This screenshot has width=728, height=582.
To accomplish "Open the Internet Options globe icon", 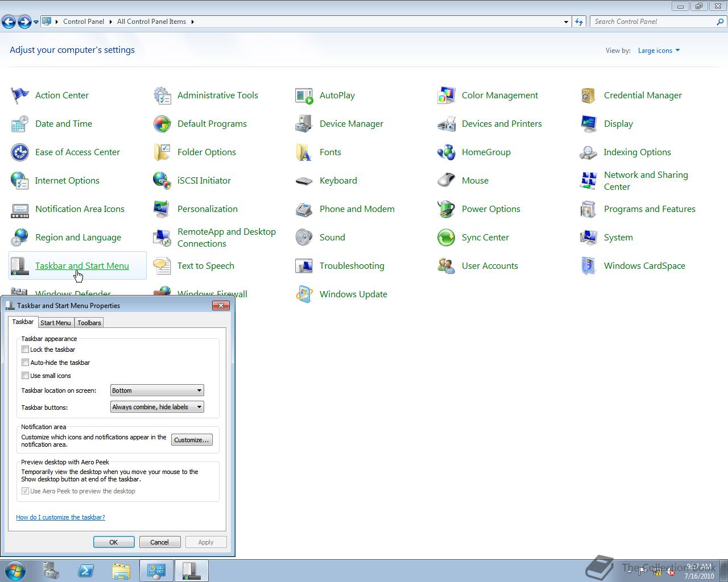I will (20, 181).
